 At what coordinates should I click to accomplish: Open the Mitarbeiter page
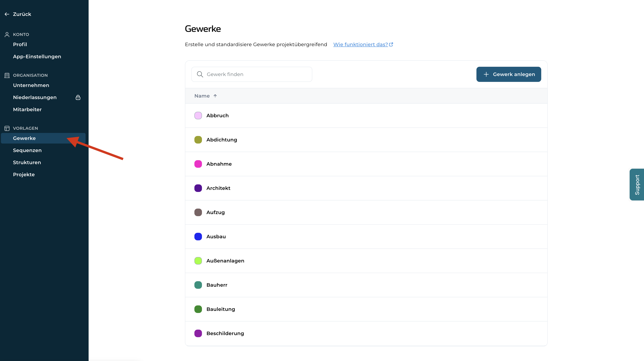(x=27, y=109)
